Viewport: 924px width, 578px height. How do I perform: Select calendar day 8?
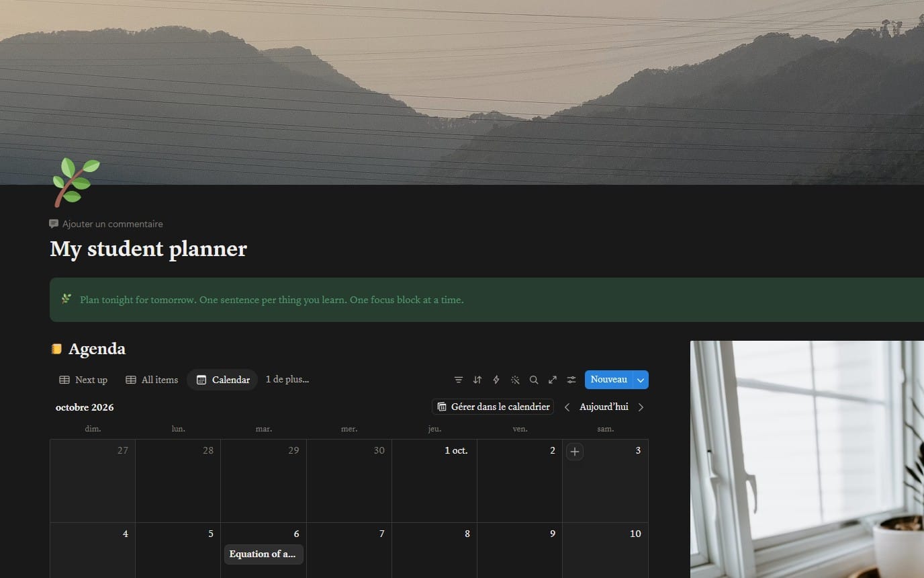(x=434, y=550)
